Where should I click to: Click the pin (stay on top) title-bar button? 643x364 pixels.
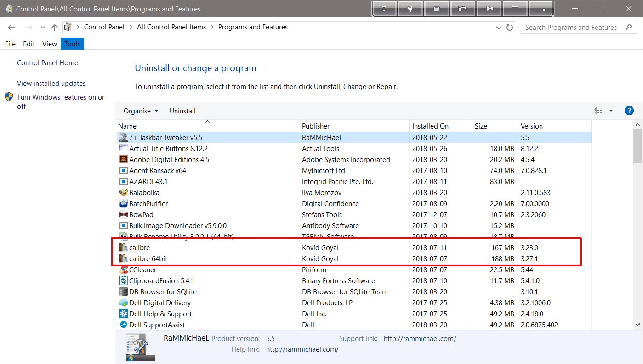pos(489,8)
